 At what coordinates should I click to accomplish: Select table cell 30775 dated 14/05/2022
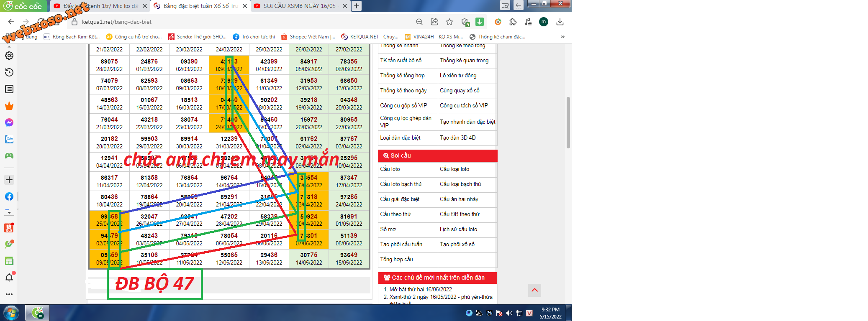click(309, 259)
